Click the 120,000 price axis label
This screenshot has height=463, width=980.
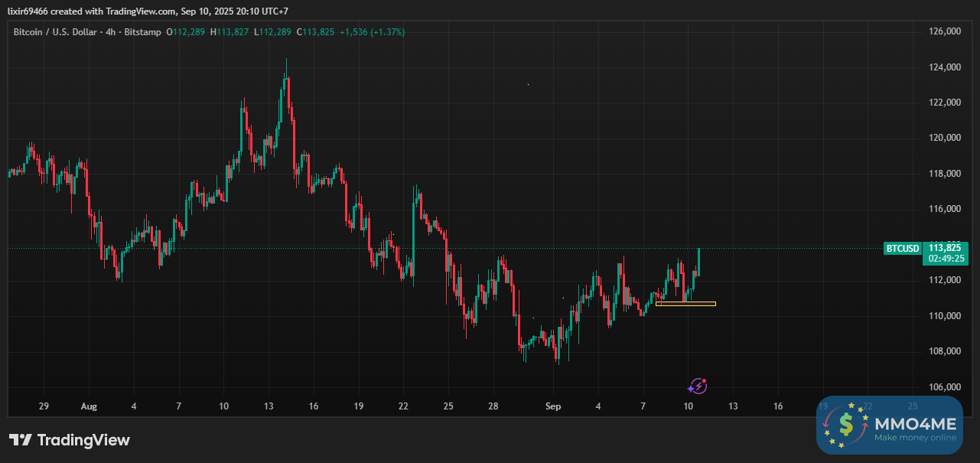[x=943, y=138]
